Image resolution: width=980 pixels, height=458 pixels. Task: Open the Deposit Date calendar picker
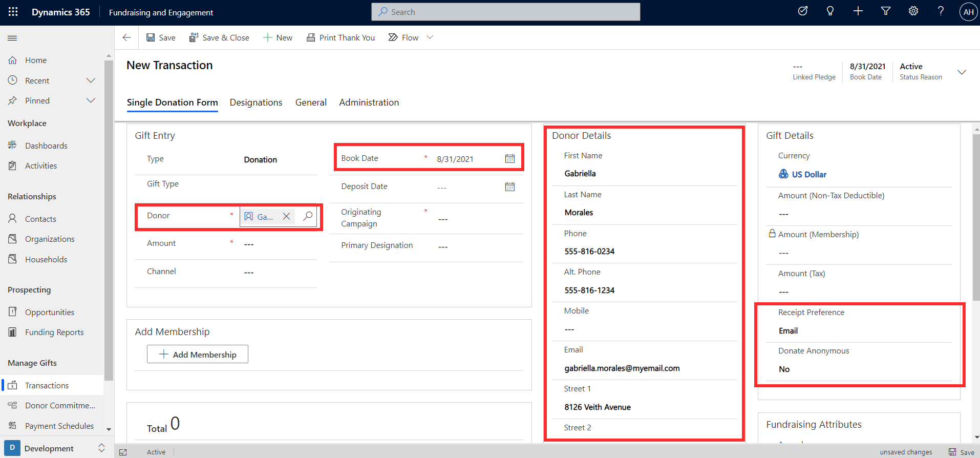click(509, 187)
